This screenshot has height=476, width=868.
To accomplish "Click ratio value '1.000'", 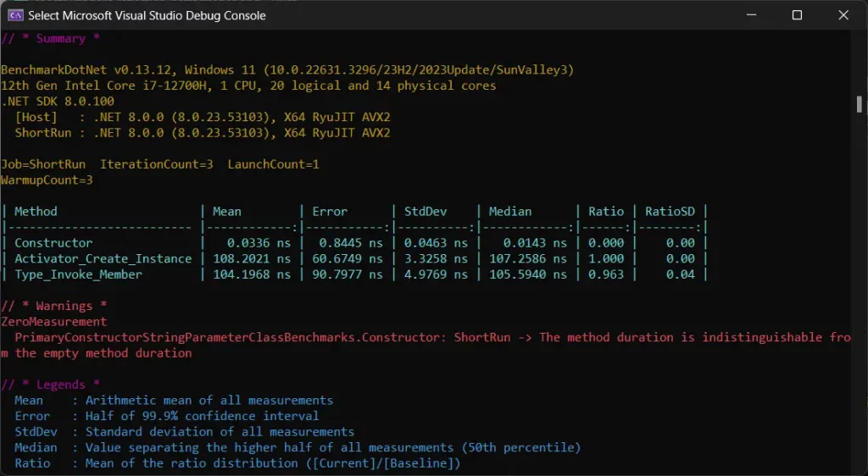I will point(606,258).
